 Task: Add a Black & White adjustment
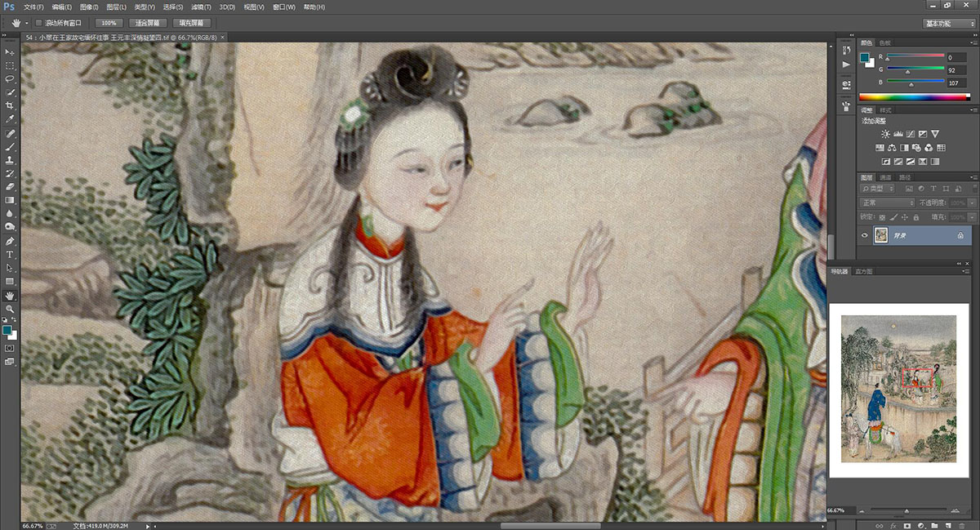[x=905, y=148]
